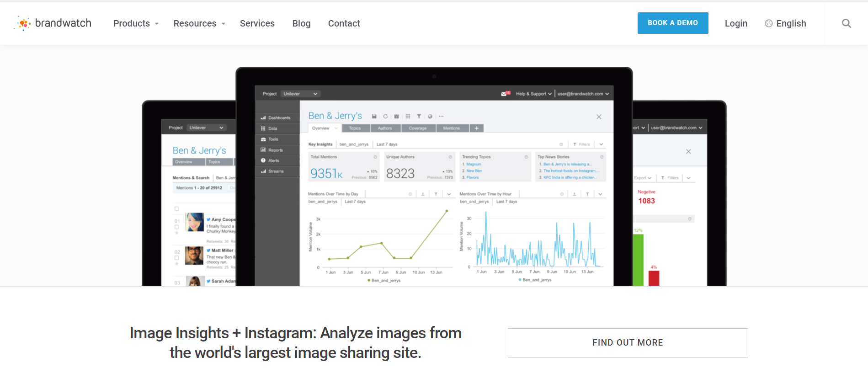Open user@brandwatch.com dropdown in center screen

pyautogui.click(x=583, y=94)
